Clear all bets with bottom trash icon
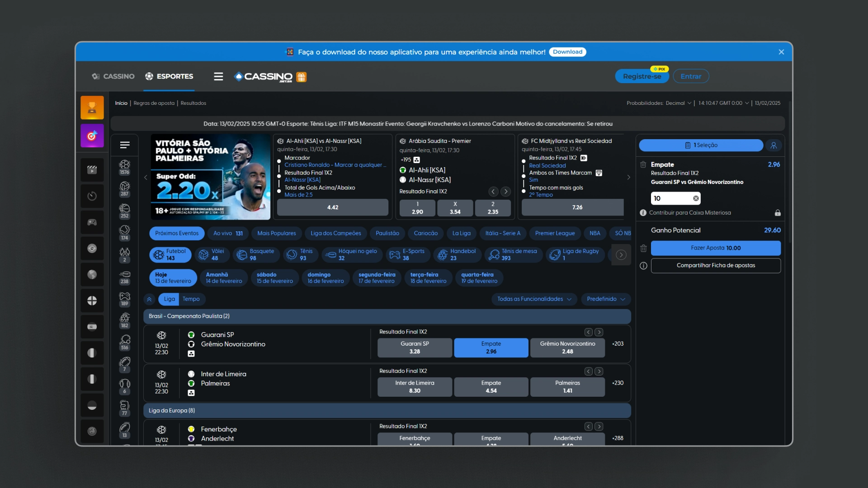 tap(643, 248)
